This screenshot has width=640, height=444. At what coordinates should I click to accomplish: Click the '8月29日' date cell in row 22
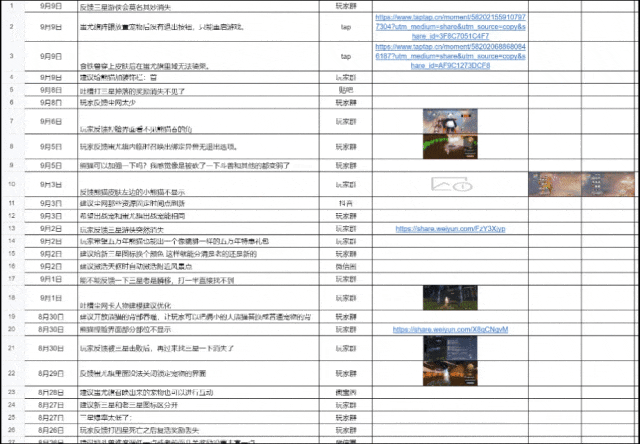51,373
